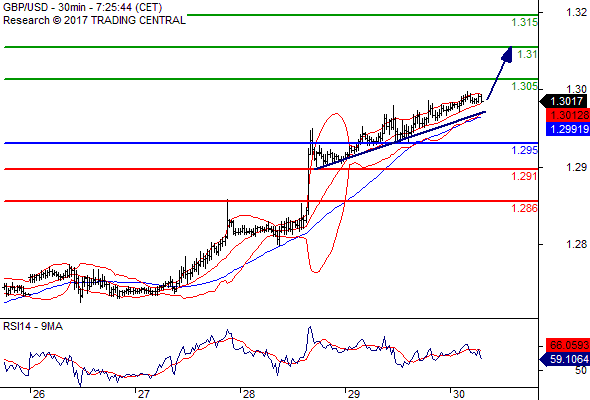This screenshot has width=590, height=400.
Task: Click the date axis label 30
Action: coord(459,394)
